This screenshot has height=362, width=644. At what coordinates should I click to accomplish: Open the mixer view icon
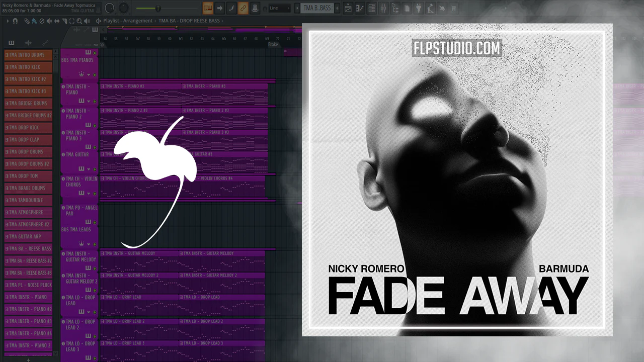point(383,8)
